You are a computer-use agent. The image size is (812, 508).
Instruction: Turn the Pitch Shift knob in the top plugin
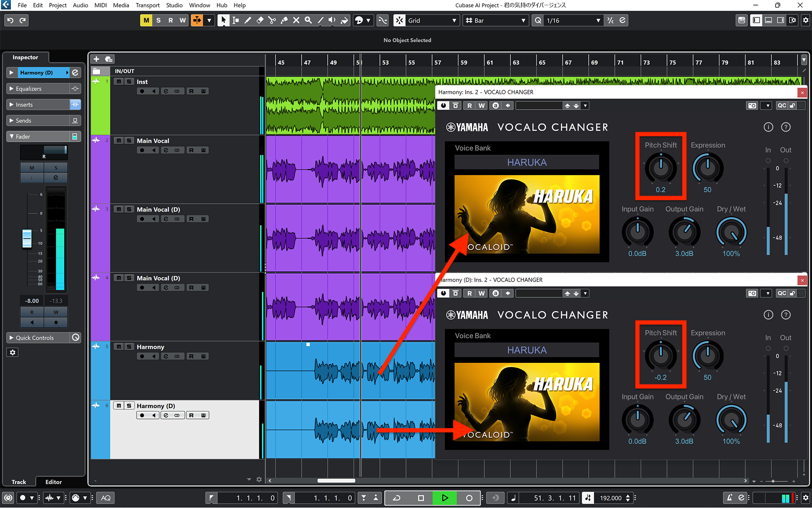click(660, 166)
